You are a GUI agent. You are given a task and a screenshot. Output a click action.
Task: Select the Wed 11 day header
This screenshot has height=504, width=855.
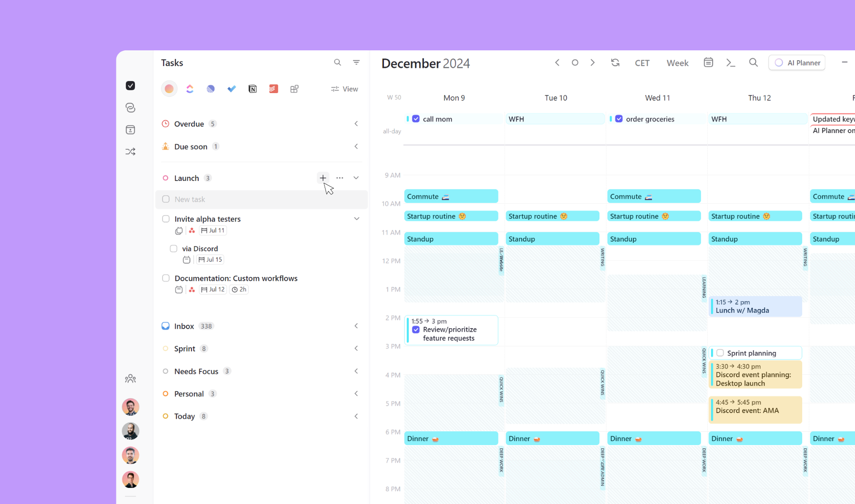(x=657, y=98)
